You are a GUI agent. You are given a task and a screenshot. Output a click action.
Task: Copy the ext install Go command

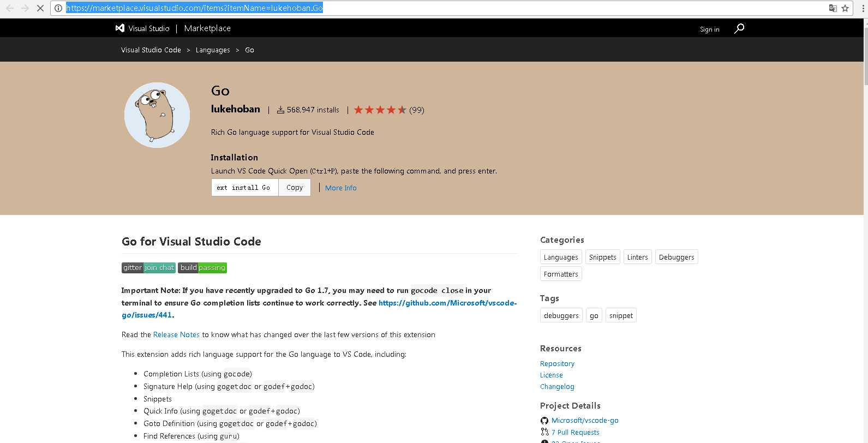click(x=295, y=188)
